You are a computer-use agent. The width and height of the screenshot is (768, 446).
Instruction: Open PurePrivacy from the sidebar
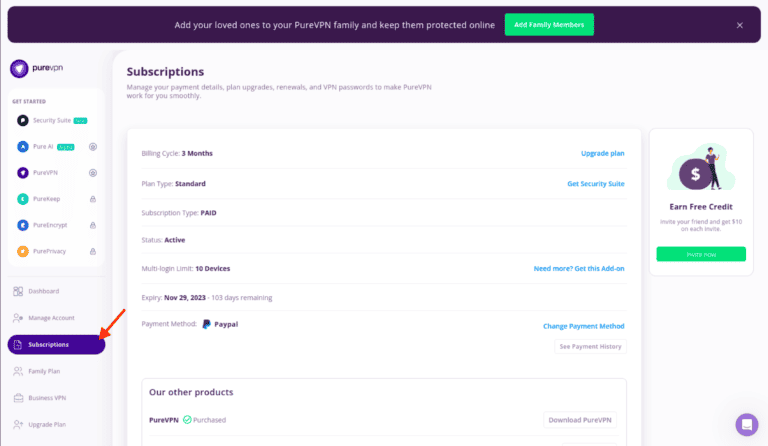(x=50, y=251)
